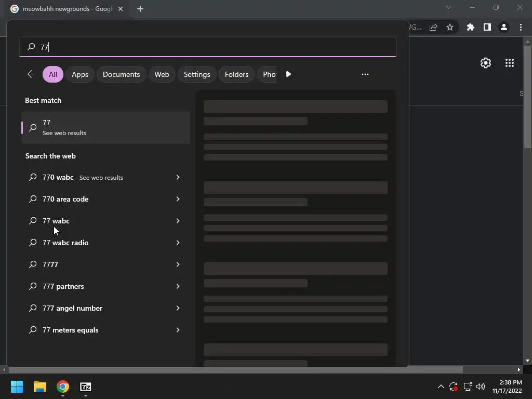Select the 77 wabc radio suggestion
Image resolution: width=532 pixels, height=399 pixels.
(105, 243)
